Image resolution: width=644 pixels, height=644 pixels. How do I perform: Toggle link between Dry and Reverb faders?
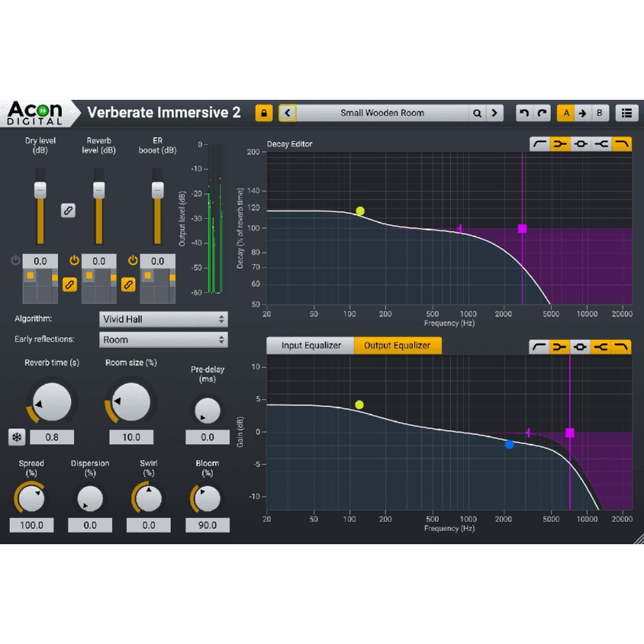[68, 211]
